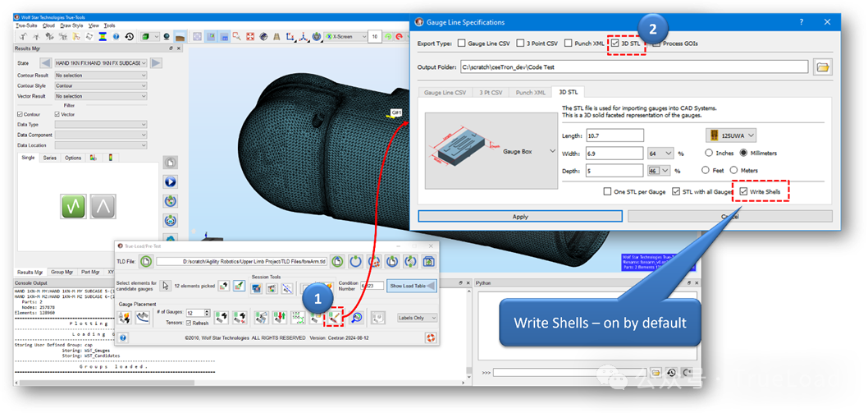Enable the Punch XML export checkbox
The width and height of the screenshot is (868, 413).
[x=569, y=44]
